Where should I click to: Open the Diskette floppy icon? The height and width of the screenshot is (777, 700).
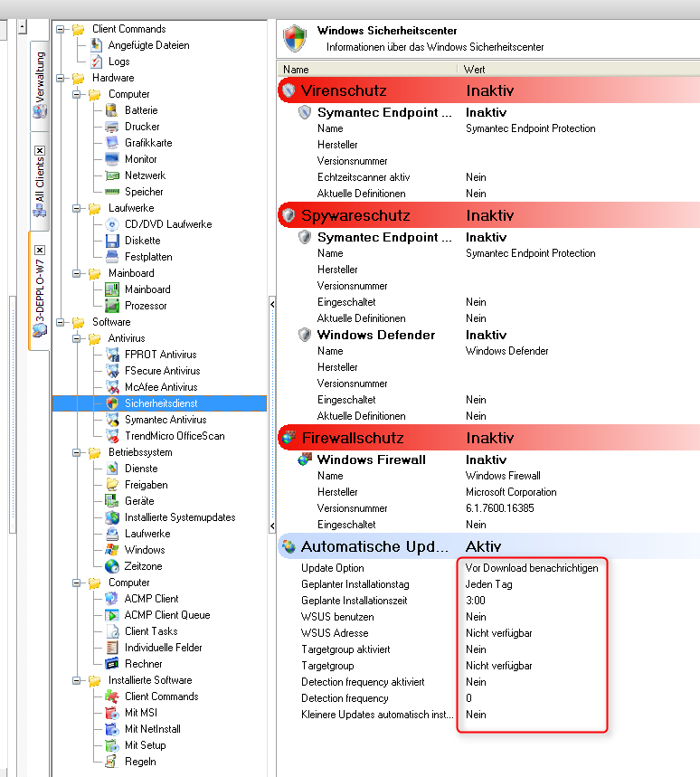pyautogui.click(x=112, y=241)
